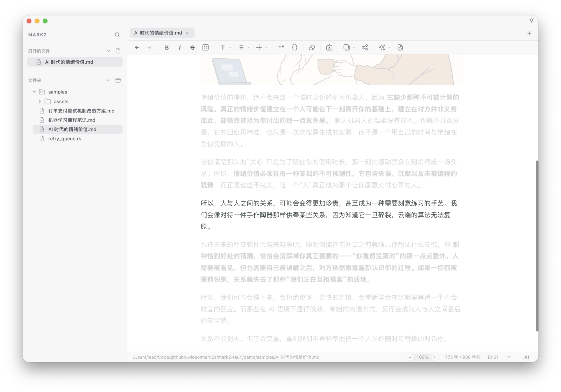Collapse the 文件夹 section
This screenshot has width=561, height=392.
pos(108,80)
